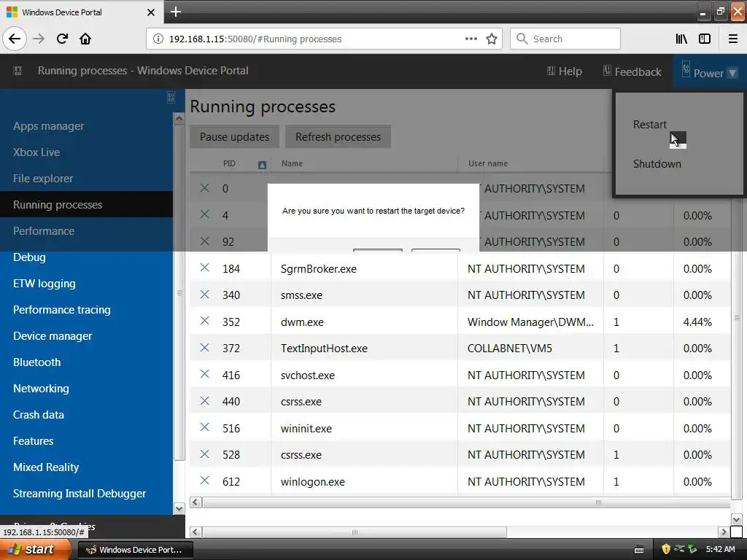Image resolution: width=747 pixels, height=560 pixels.
Task: Choose Shutdown from the Power menu
Action: 657,164
